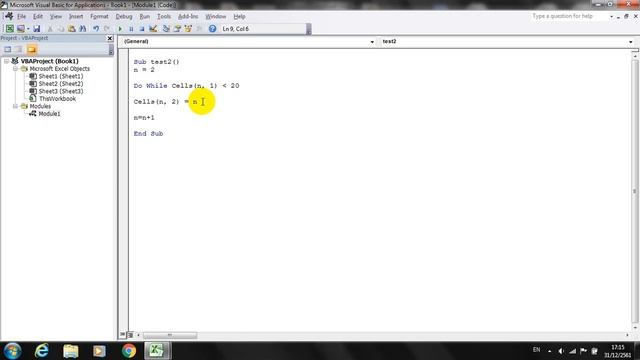Open Object Browser toolbar icon
Screen dimensions: 640x360
[188, 29]
